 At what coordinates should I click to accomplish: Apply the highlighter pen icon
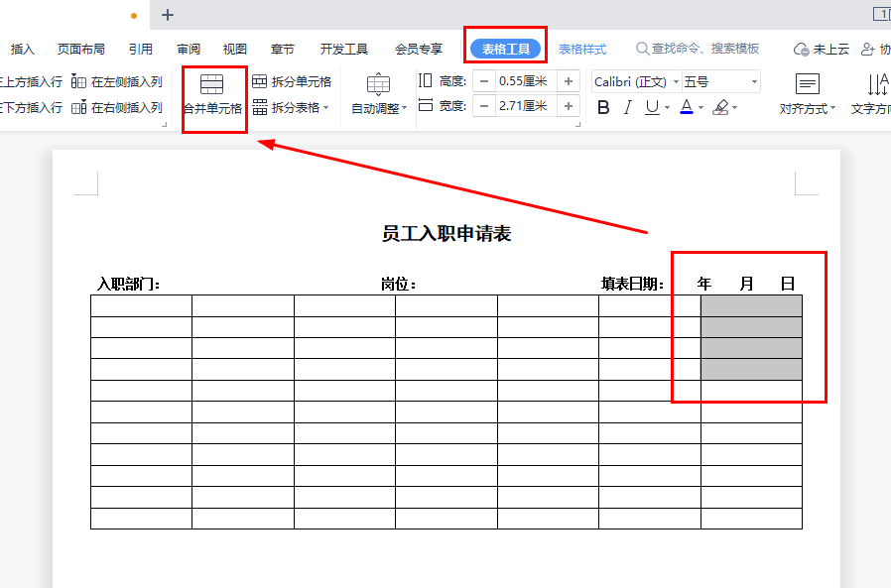point(720,107)
